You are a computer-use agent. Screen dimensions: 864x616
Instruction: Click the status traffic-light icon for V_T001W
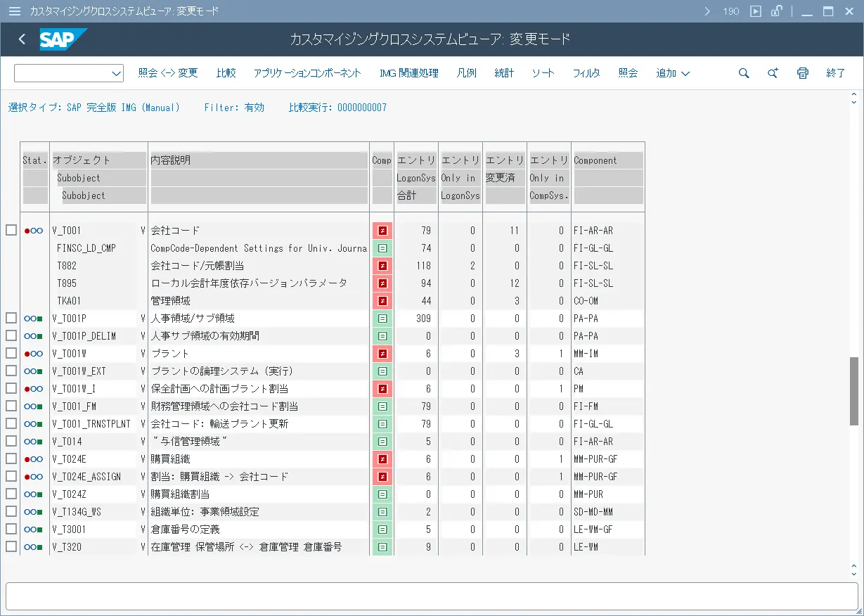(x=34, y=354)
